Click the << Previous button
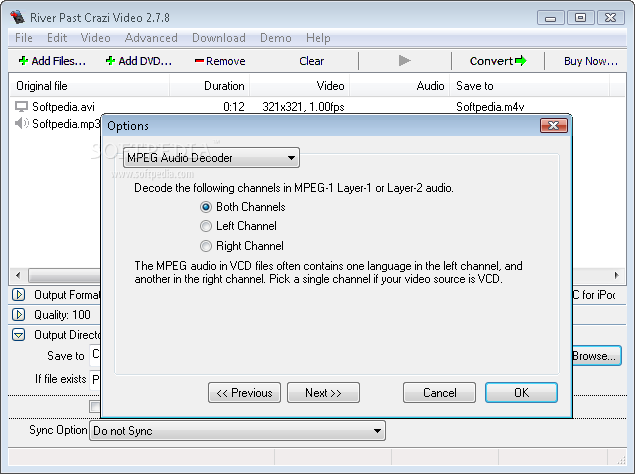This screenshot has height=474, width=635. click(244, 393)
